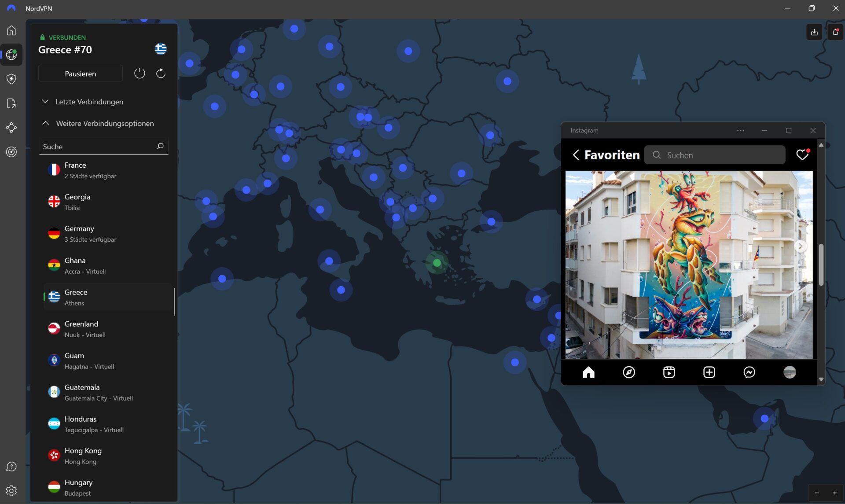Close the Instagram window

[x=813, y=130]
